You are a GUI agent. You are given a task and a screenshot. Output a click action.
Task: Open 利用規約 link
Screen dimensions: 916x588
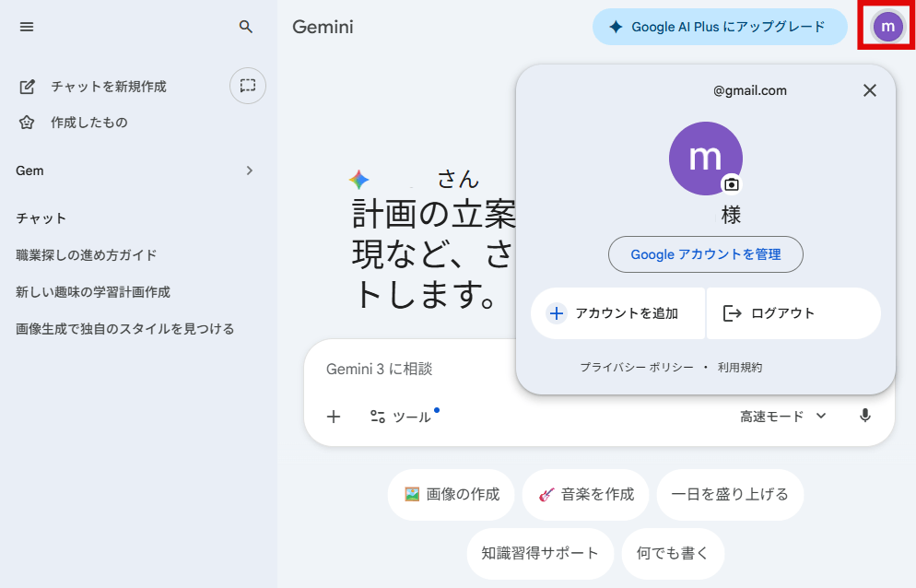click(740, 367)
